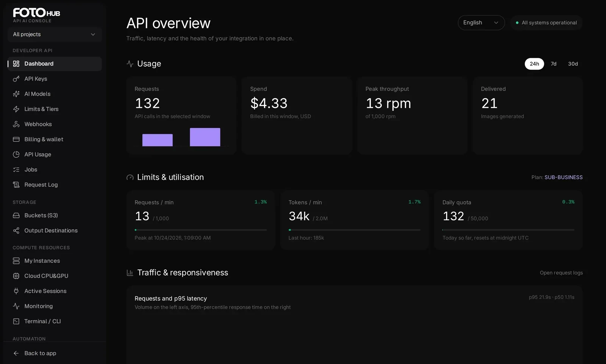The height and width of the screenshot is (364, 606).
Task: Click the Webhooks icon in sidebar
Action: (x=16, y=124)
